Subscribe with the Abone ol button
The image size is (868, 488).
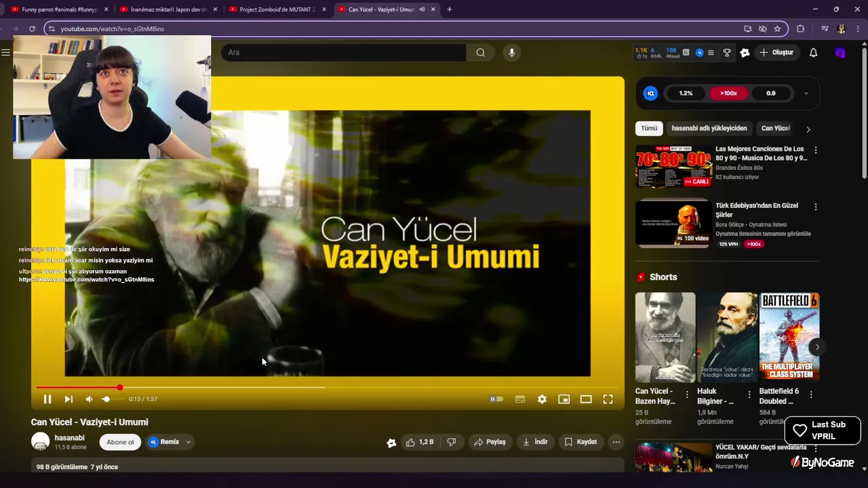point(120,442)
